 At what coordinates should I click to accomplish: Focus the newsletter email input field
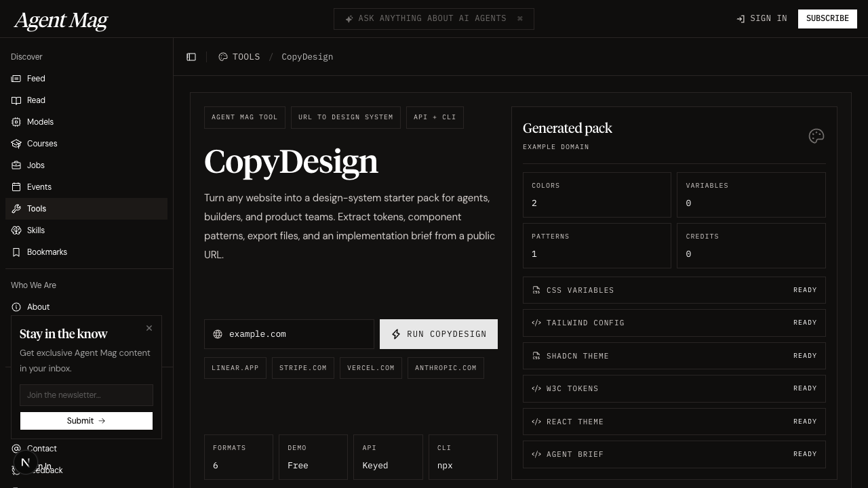(x=86, y=395)
